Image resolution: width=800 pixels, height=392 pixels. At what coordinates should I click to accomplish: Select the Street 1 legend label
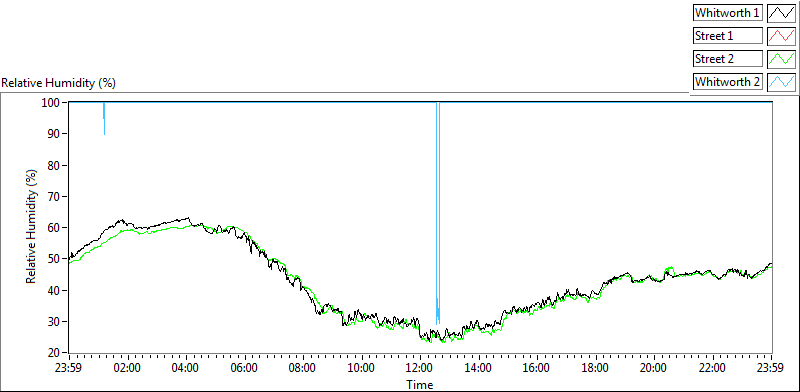coord(728,36)
